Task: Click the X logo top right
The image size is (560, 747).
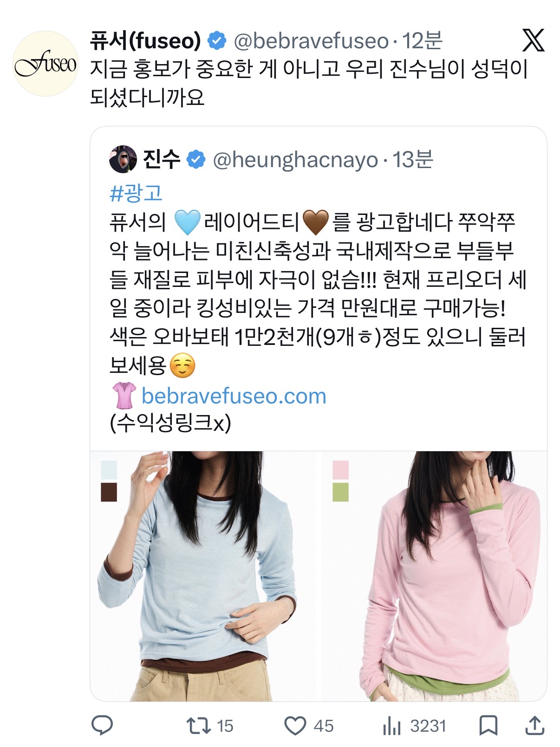Action: click(533, 40)
